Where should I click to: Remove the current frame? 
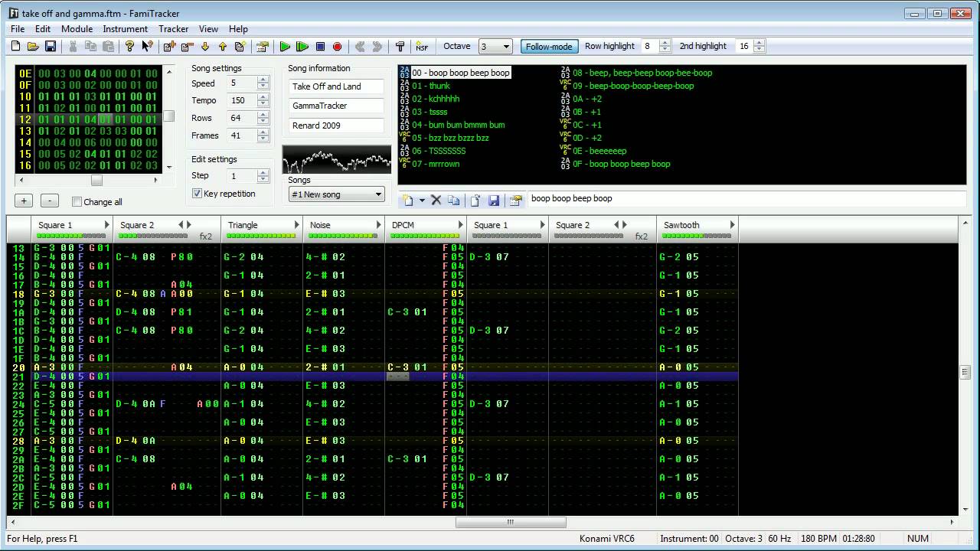pyautogui.click(x=187, y=47)
